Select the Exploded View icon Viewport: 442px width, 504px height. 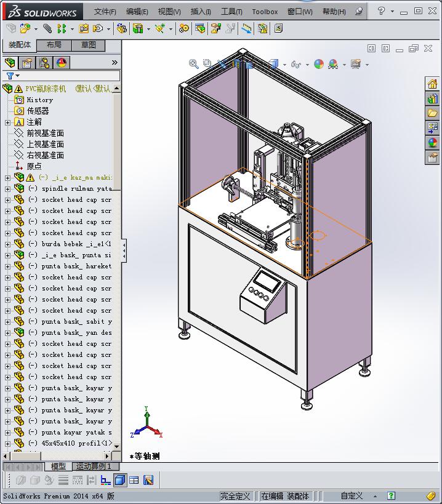click(x=215, y=28)
